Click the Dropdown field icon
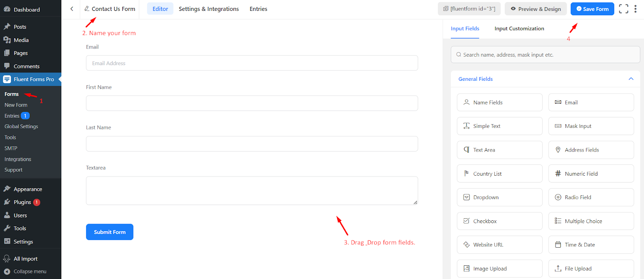644x279 pixels. [466, 197]
